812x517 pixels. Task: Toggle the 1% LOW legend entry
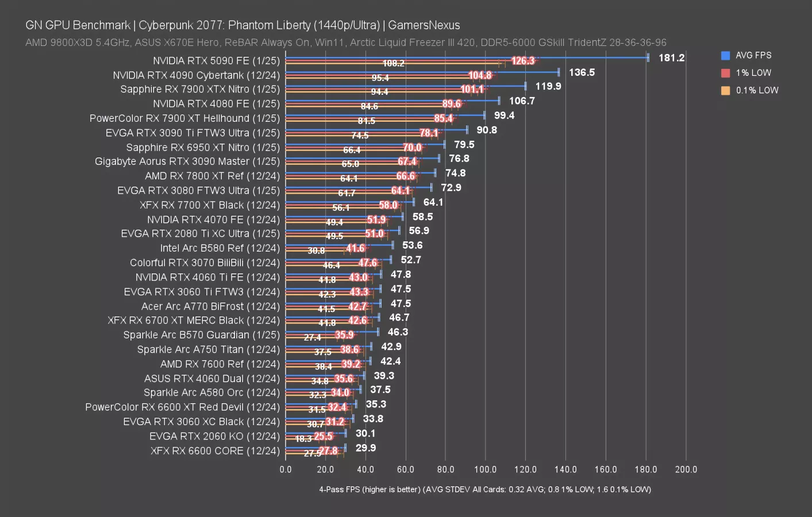pyautogui.click(x=749, y=72)
